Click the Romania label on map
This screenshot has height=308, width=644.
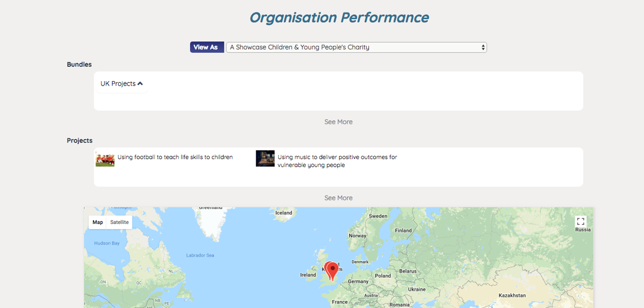pyautogui.click(x=399, y=304)
